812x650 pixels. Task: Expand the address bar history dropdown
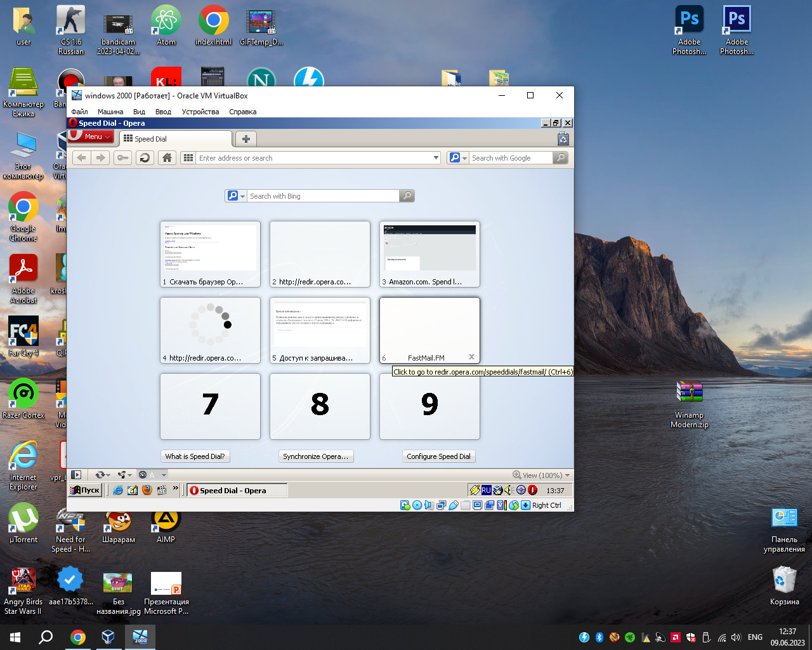point(436,158)
